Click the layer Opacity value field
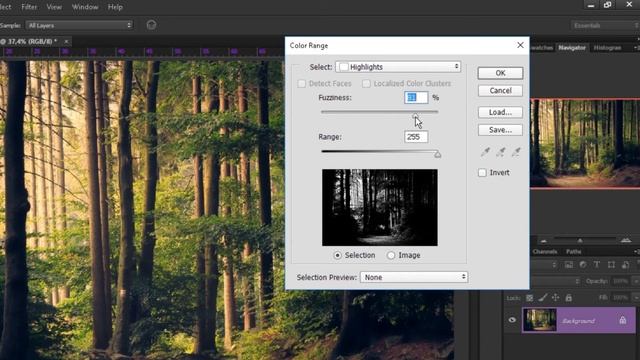The image size is (640, 360). tap(621, 281)
